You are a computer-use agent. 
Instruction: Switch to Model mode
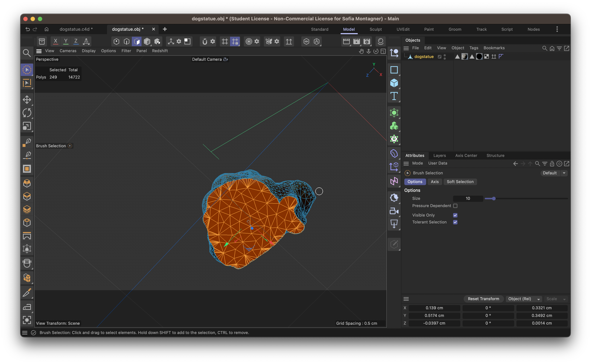(147, 41)
